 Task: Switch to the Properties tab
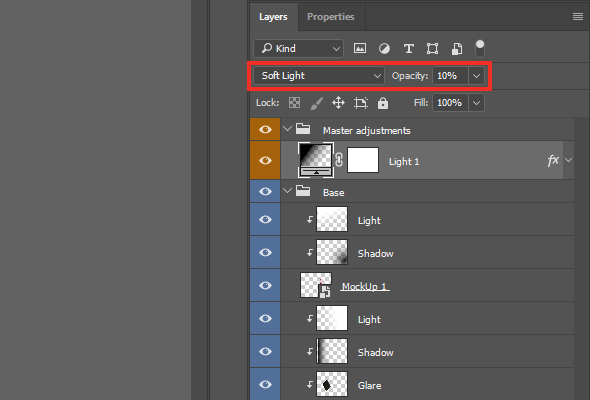[330, 17]
